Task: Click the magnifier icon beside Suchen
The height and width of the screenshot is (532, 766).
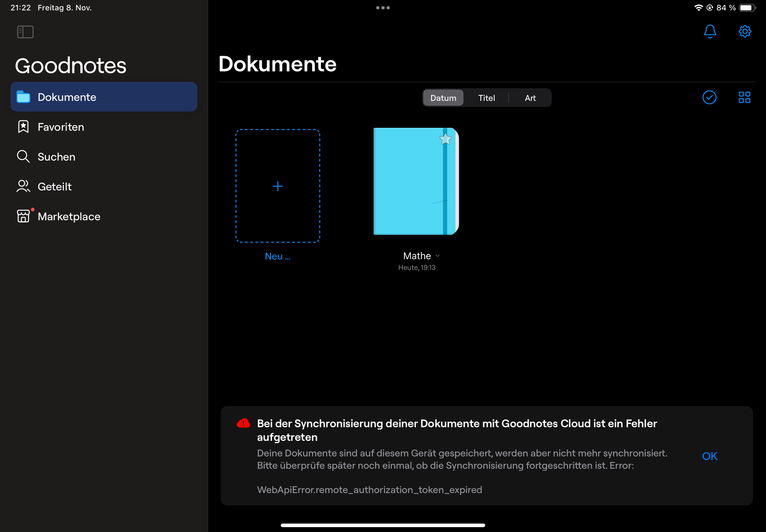Action: pyautogui.click(x=23, y=156)
